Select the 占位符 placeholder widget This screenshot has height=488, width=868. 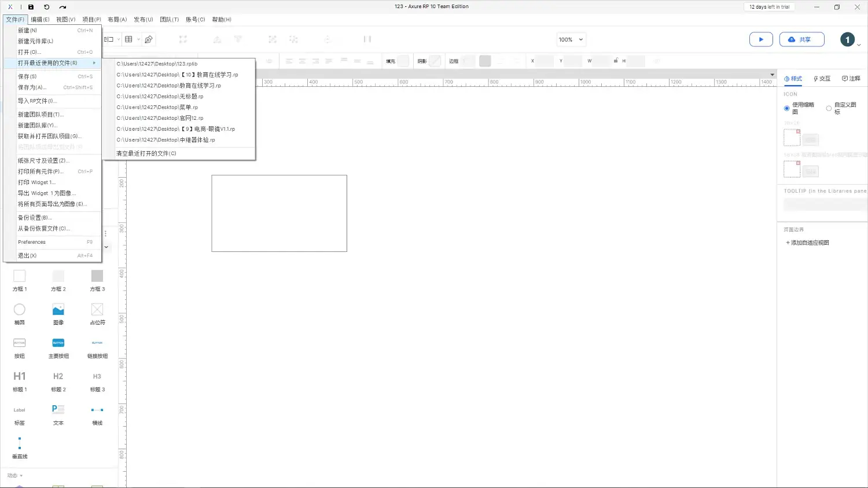click(97, 313)
